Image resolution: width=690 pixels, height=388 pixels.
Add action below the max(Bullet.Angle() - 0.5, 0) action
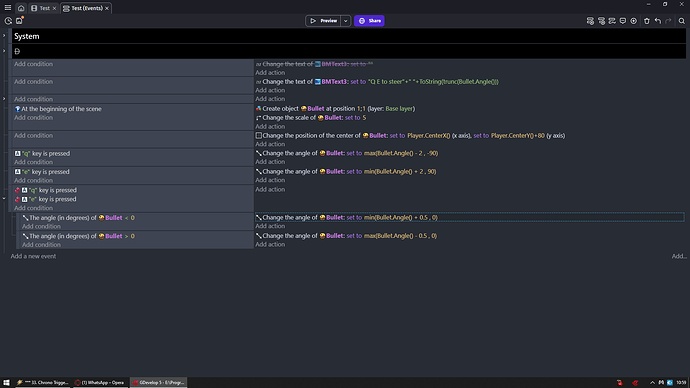pos(270,244)
